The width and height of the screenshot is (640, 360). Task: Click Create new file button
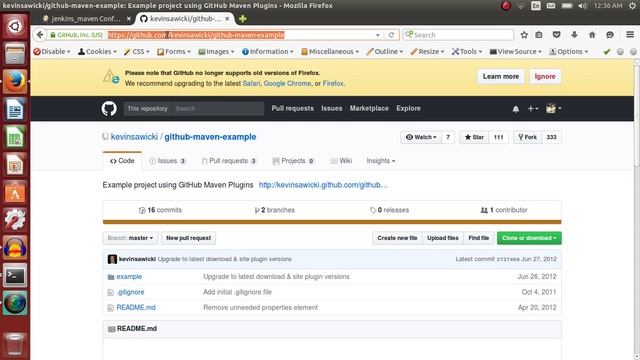pyautogui.click(x=397, y=238)
